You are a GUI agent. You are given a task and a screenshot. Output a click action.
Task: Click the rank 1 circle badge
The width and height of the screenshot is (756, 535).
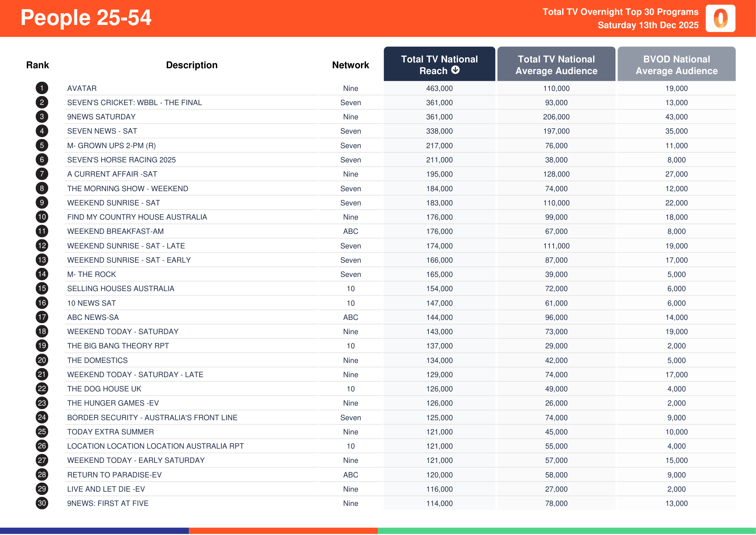point(42,88)
